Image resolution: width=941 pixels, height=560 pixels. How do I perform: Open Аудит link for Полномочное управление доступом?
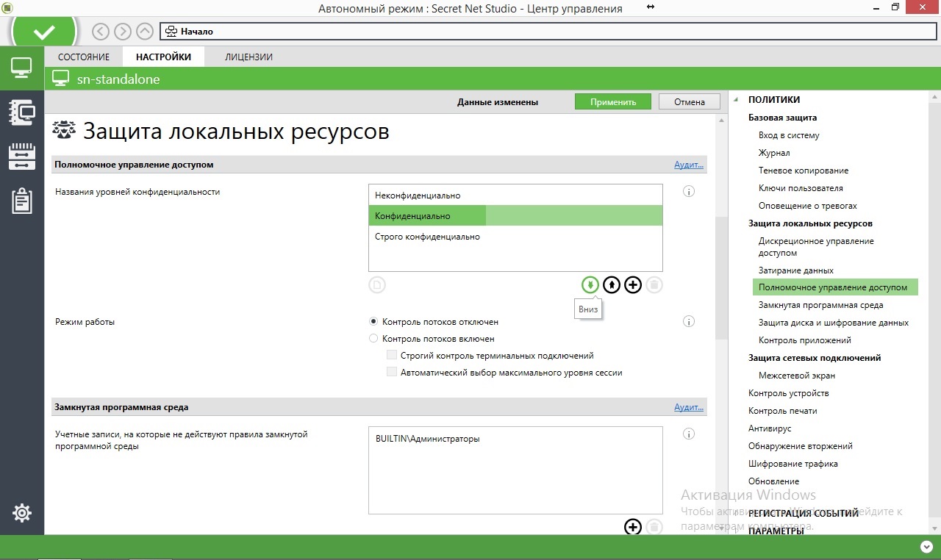(x=689, y=165)
